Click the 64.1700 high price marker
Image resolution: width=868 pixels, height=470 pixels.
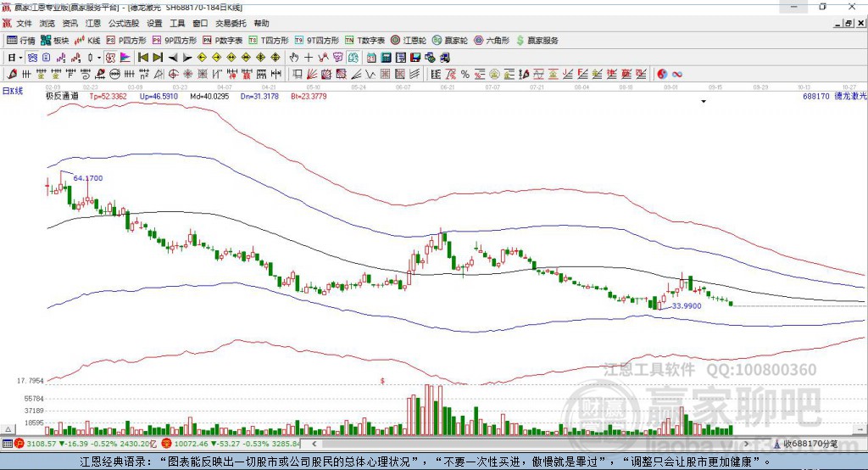click(88, 178)
